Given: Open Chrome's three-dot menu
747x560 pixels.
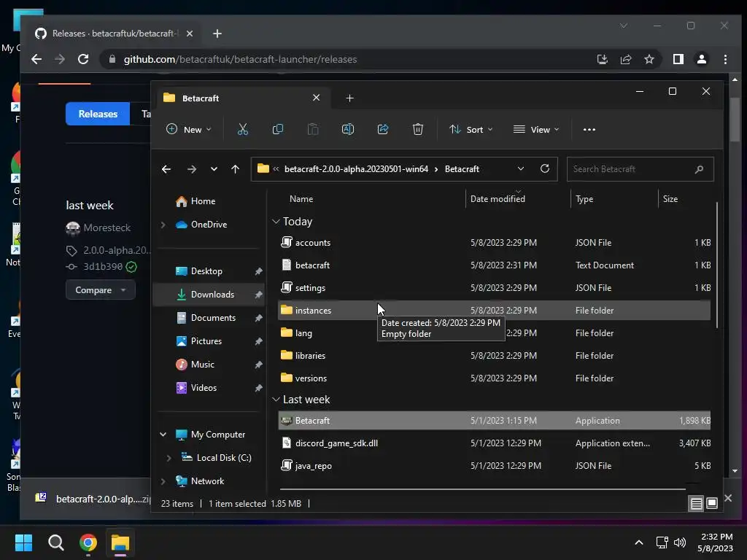Looking at the screenshot, I should (725, 59).
